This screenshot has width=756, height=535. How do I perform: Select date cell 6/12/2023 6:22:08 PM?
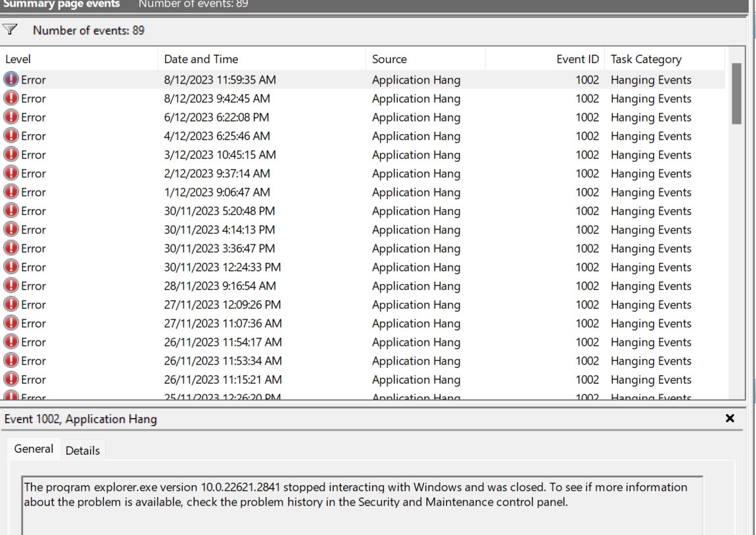point(216,117)
